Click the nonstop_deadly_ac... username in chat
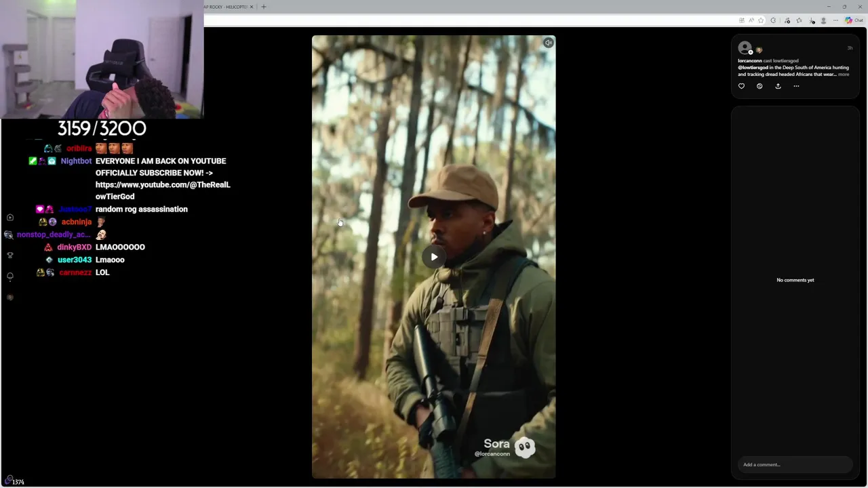Viewport: 868px width, 488px height. tap(54, 235)
